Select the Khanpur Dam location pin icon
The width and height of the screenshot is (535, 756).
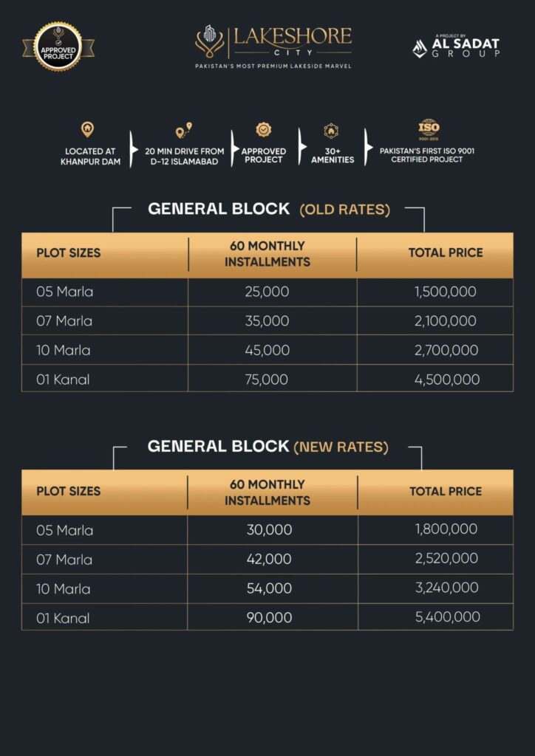point(87,129)
